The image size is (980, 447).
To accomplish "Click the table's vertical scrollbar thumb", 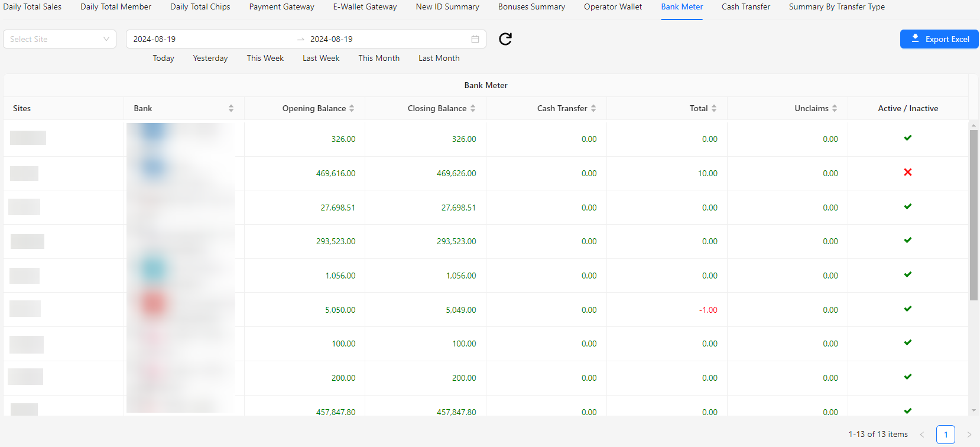I will [973, 213].
